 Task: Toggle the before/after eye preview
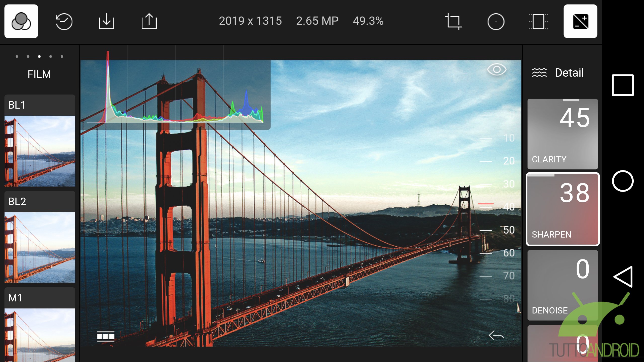(497, 70)
